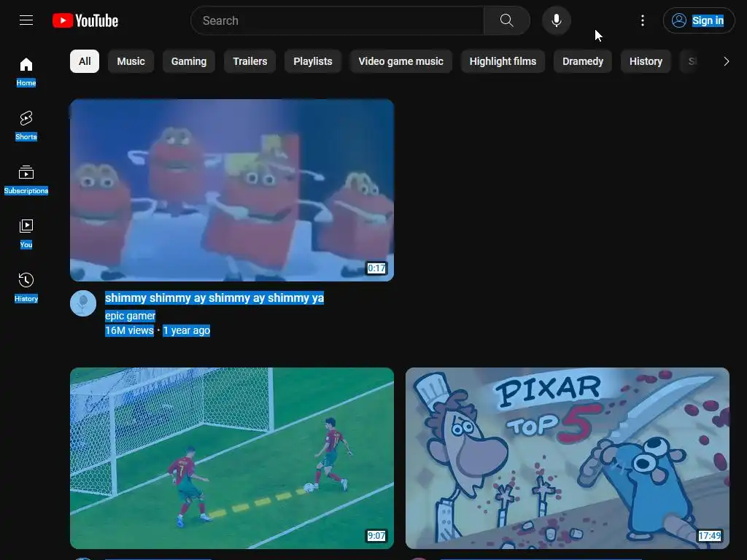The width and height of the screenshot is (747, 560).
Task: Open Subscriptions in the sidebar
Action: tap(26, 179)
